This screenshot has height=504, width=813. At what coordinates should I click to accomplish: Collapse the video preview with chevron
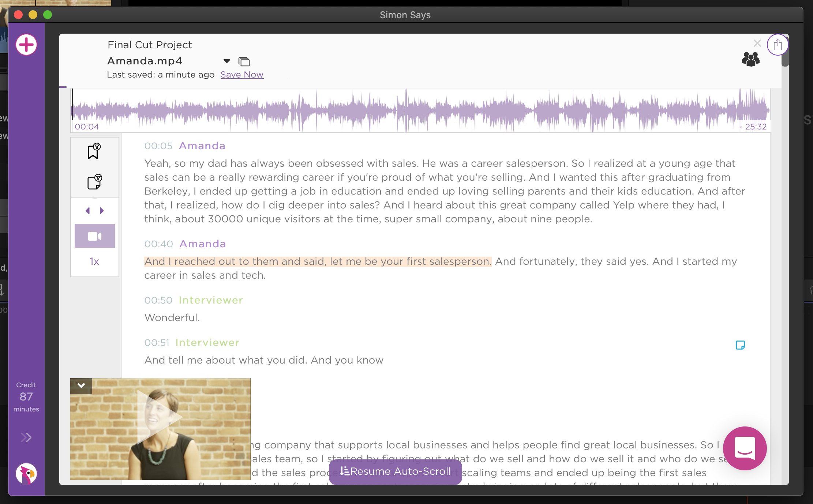click(x=81, y=385)
